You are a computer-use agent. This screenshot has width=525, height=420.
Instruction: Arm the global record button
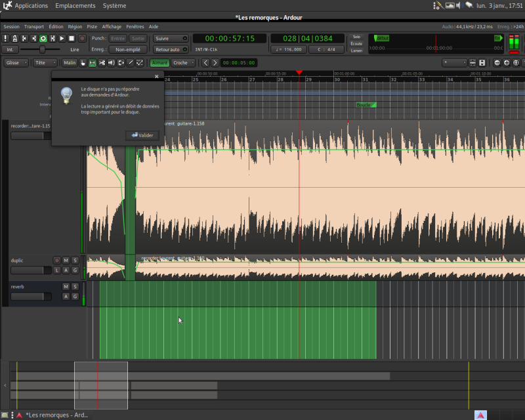[x=81, y=39]
